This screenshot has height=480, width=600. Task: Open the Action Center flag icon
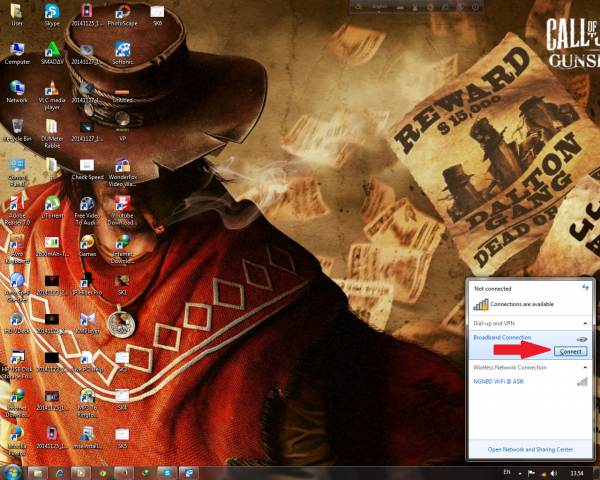[x=531, y=473]
